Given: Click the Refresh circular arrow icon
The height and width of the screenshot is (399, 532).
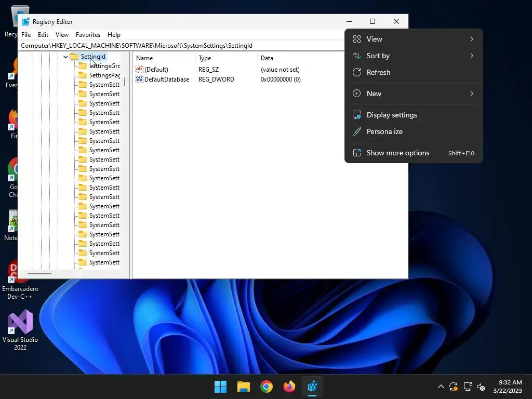Looking at the screenshot, I should pyautogui.click(x=356, y=72).
